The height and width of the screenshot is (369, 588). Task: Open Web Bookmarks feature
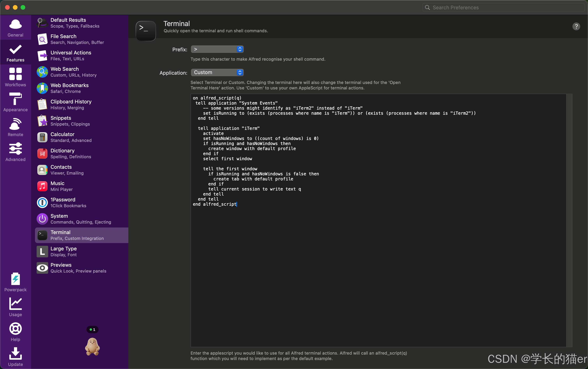(82, 88)
